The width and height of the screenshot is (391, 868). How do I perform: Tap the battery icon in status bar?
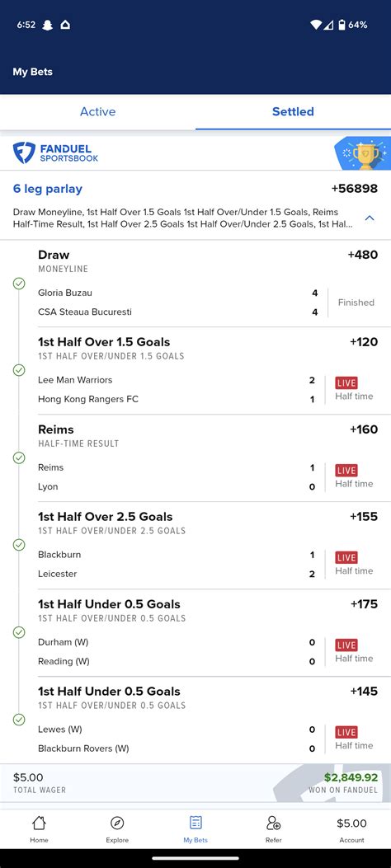342,25
